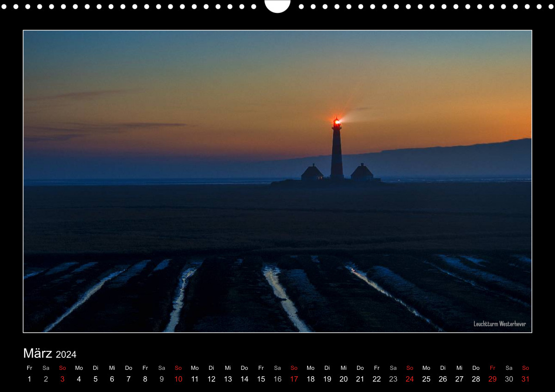Select day 5 in the calendar
The width and height of the screenshot is (555, 392).
(x=95, y=379)
